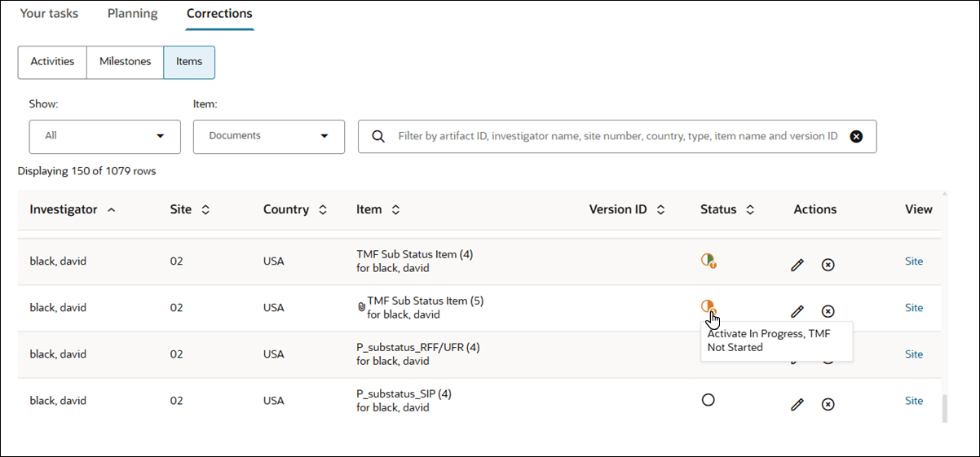Click 'P_substatus_SIP (4)' item text

[404, 393]
